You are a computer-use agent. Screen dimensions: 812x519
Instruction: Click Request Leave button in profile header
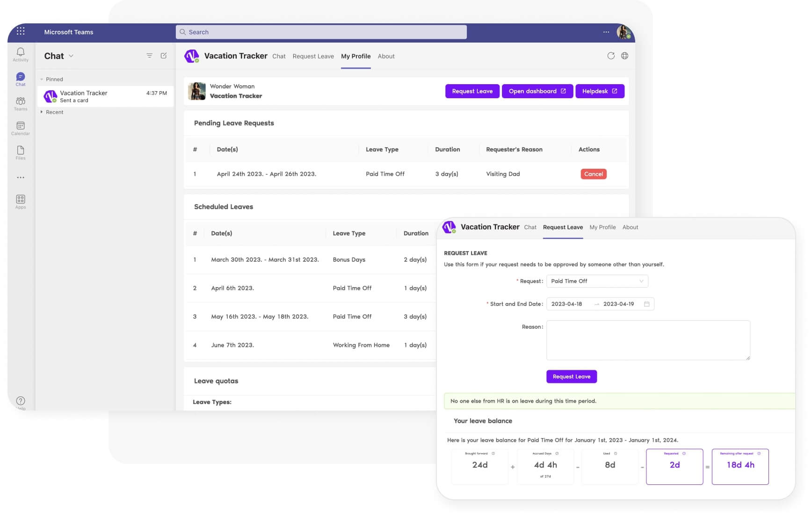[x=472, y=91]
